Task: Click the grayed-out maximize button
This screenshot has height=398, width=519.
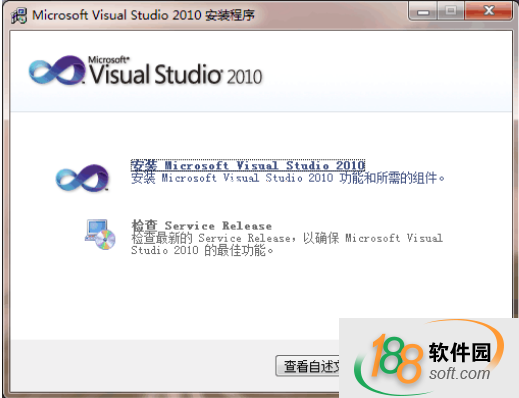Action: click(451, 11)
